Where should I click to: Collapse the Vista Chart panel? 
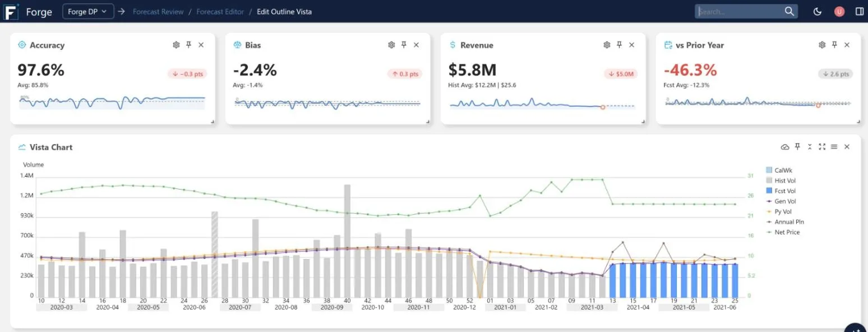coord(810,147)
